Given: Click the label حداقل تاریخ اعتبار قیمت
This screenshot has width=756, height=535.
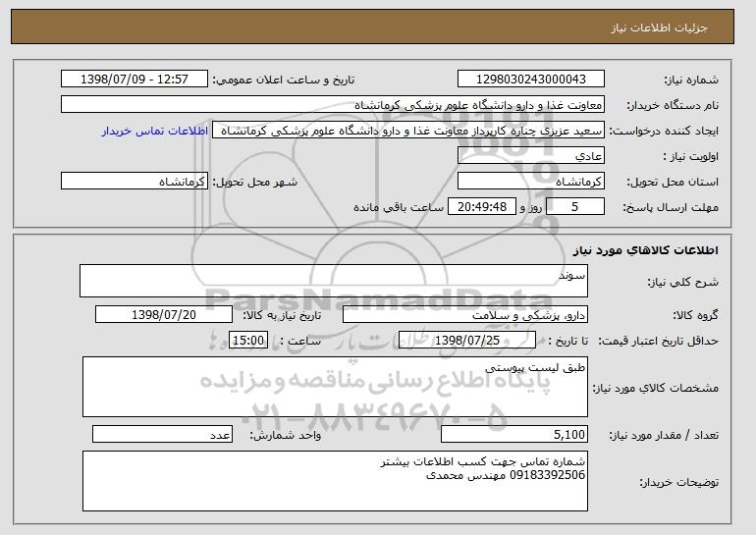Looking at the screenshot, I should point(659,341).
